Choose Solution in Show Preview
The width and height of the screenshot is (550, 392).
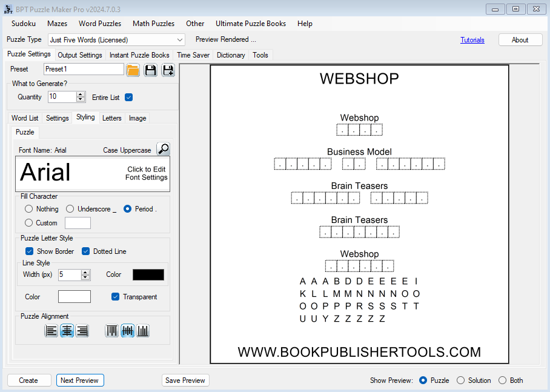(x=461, y=380)
